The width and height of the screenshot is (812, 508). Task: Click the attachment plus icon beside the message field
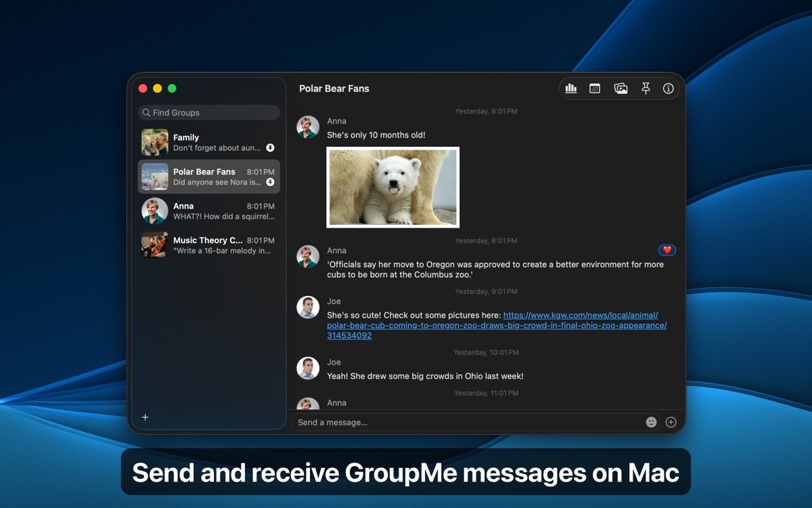click(671, 421)
